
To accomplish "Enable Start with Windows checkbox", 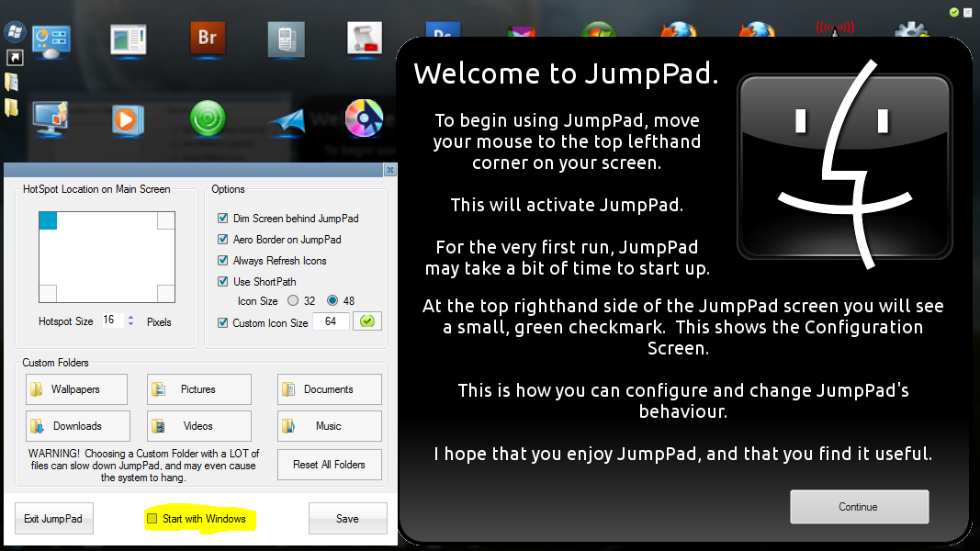I will 152,519.
